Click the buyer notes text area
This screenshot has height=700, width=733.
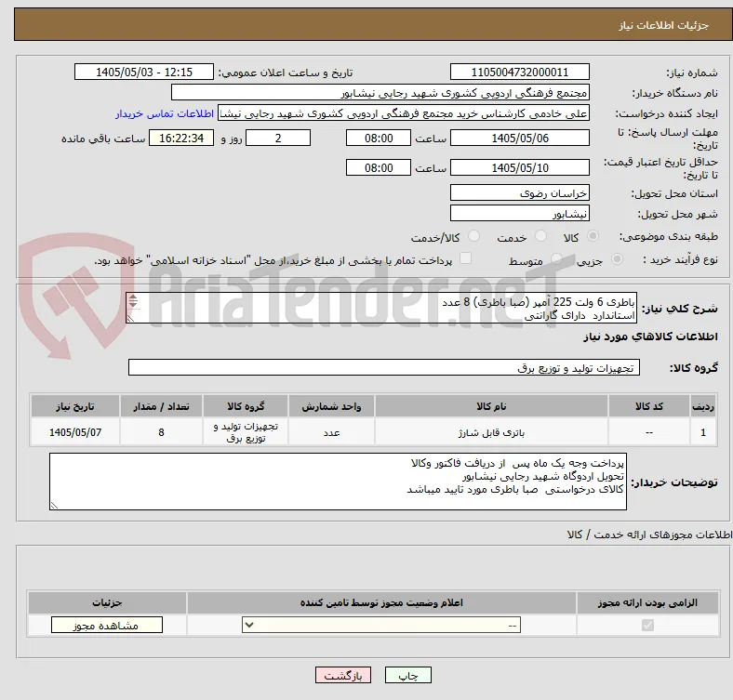[338, 482]
